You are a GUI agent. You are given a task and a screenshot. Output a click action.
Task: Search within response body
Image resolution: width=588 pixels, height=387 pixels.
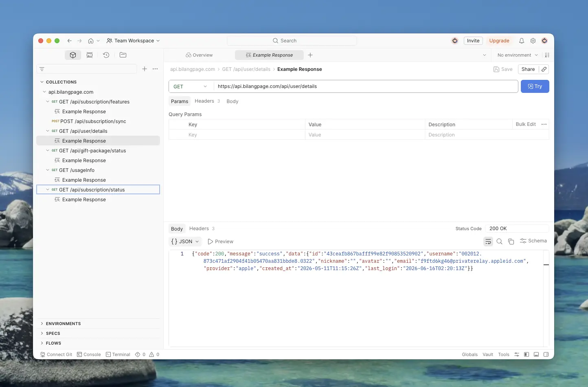point(500,242)
